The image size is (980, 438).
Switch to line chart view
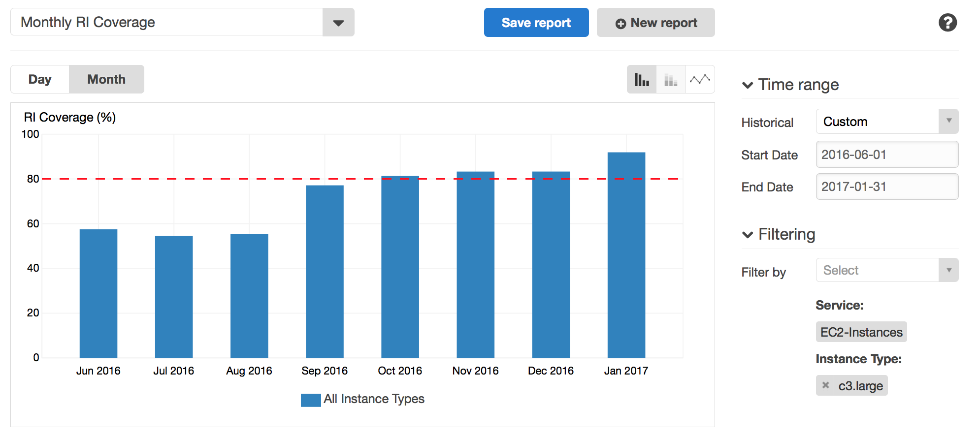700,79
